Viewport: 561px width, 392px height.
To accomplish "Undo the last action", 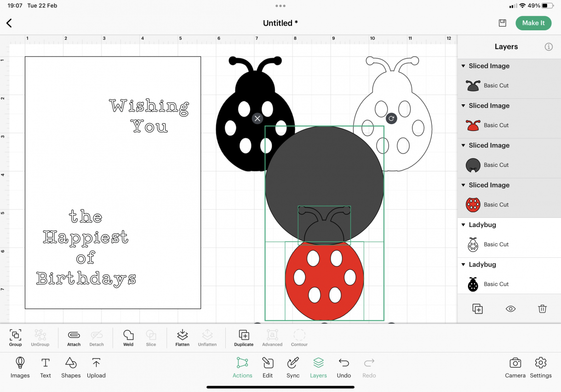I will point(344,368).
